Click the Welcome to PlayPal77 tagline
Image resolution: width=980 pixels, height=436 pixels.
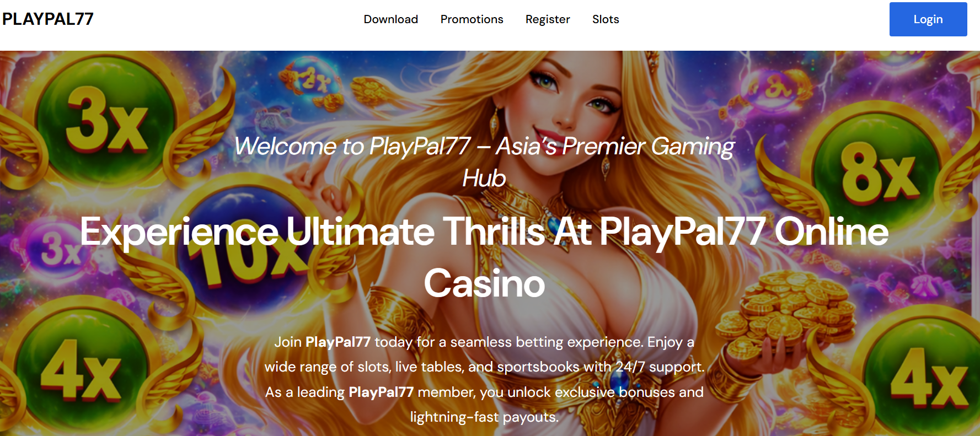click(x=484, y=162)
